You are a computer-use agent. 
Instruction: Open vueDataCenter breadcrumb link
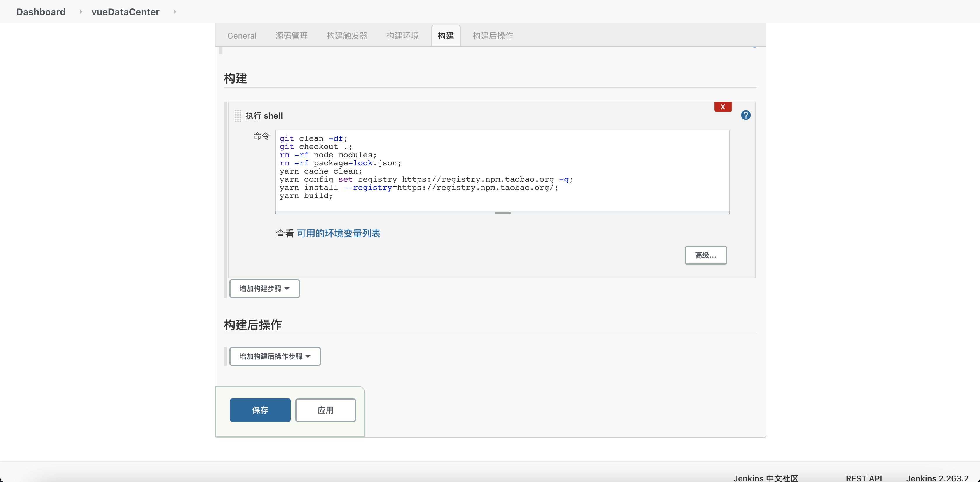pyautogui.click(x=125, y=12)
